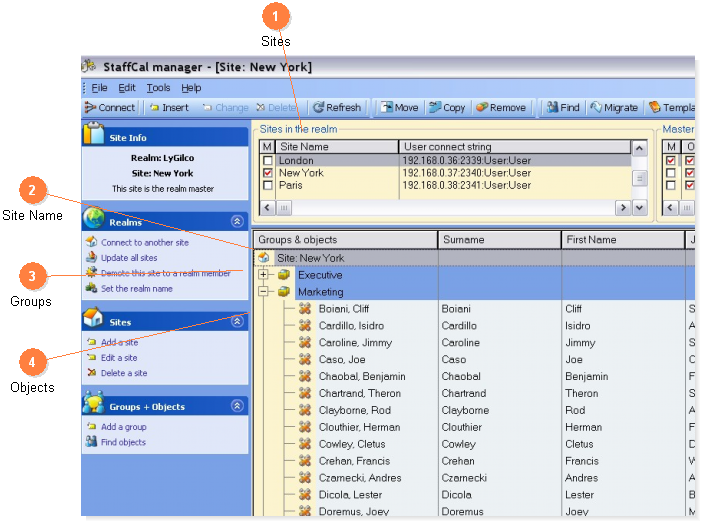The width and height of the screenshot is (702, 523).
Task: Click the Set the realm name icon
Action: pyautogui.click(x=91, y=288)
